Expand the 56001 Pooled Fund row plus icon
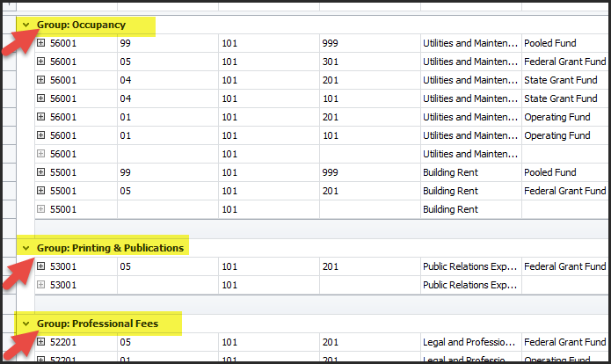The height and width of the screenshot is (364, 611). (x=40, y=43)
